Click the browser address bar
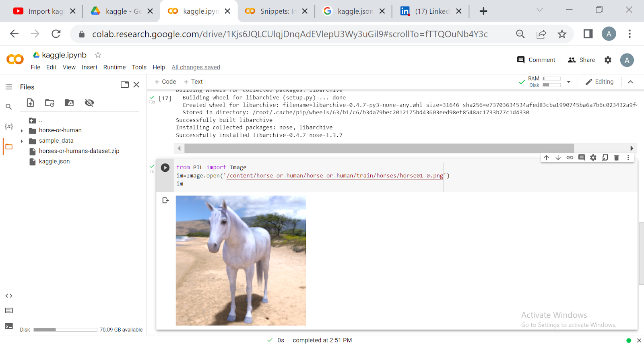This screenshot has height=345, width=644. coord(290,34)
